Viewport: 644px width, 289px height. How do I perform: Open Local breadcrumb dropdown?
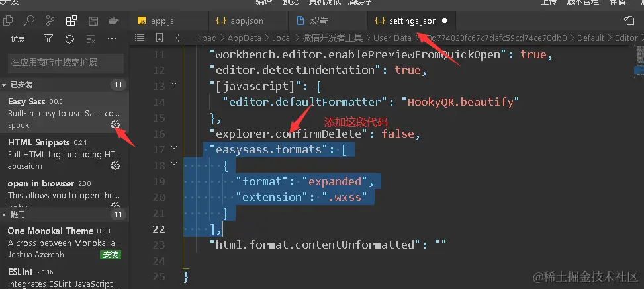tap(282, 38)
